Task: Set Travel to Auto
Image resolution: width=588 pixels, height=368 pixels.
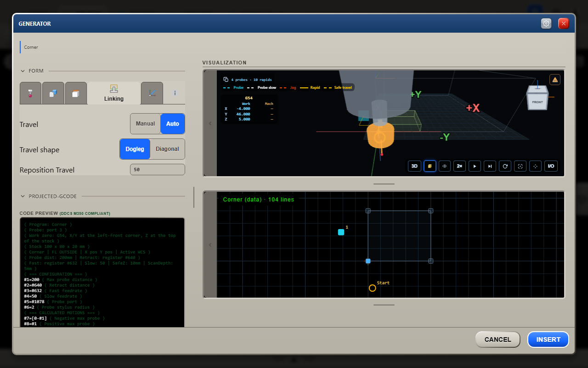Action: 173,124
